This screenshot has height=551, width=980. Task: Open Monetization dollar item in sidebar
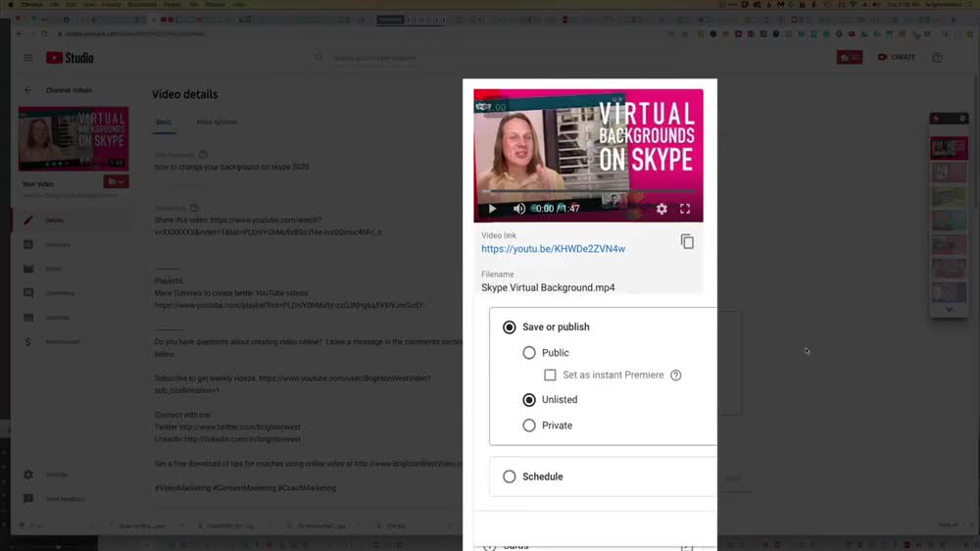(x=63, y=342)
